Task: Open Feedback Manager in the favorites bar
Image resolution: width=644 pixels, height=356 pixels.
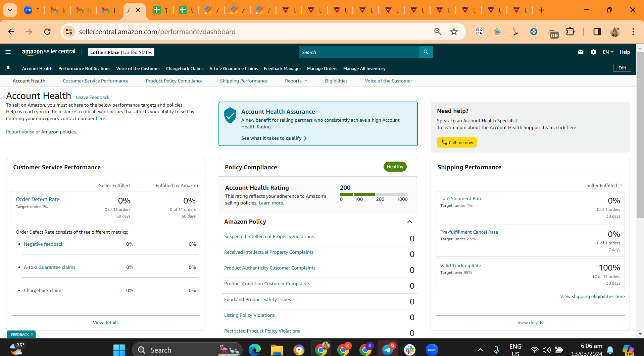Action: (282, 68)
